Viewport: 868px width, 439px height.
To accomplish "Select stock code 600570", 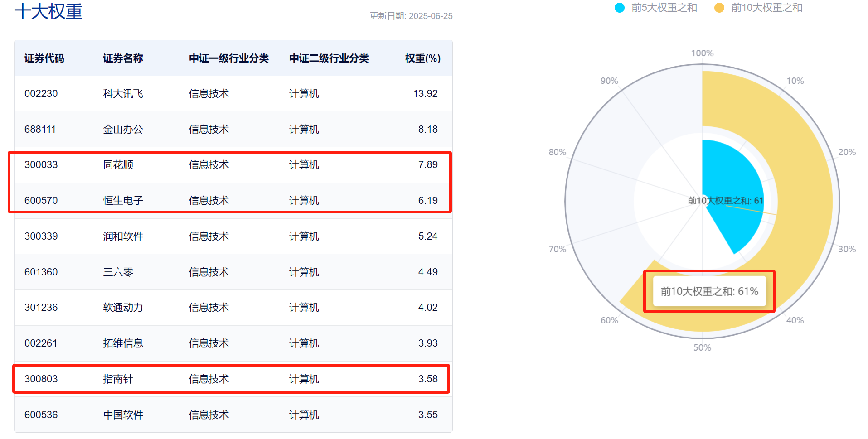I will pos(41,201).
